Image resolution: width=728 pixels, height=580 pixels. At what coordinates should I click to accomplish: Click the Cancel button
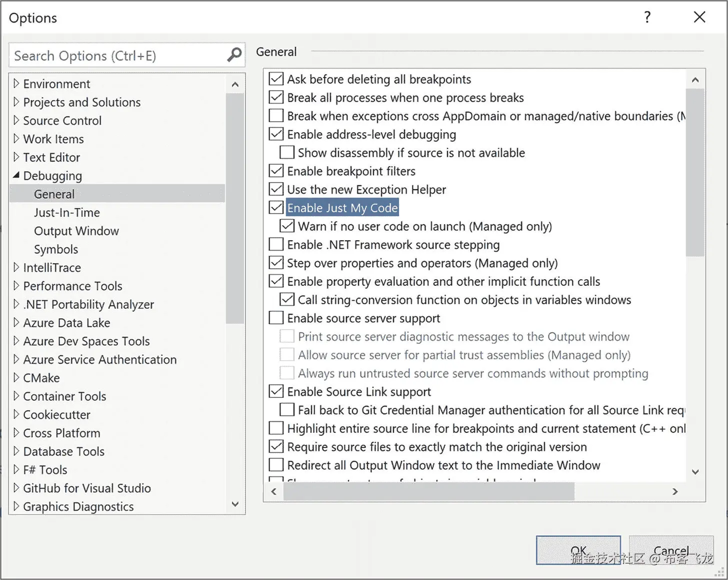tap(671, 550)
